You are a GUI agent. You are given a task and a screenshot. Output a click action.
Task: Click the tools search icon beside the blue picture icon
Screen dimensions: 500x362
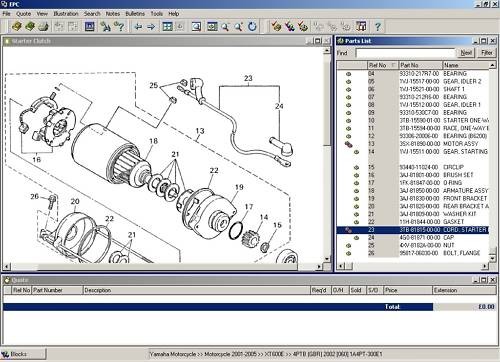[x=105, y=26]
